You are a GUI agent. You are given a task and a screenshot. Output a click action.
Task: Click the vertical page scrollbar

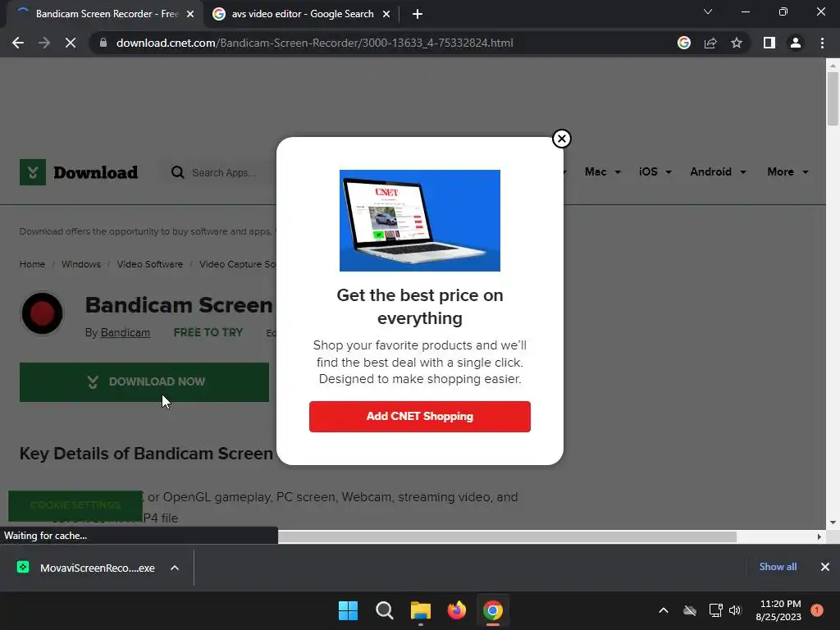(833, 98)
